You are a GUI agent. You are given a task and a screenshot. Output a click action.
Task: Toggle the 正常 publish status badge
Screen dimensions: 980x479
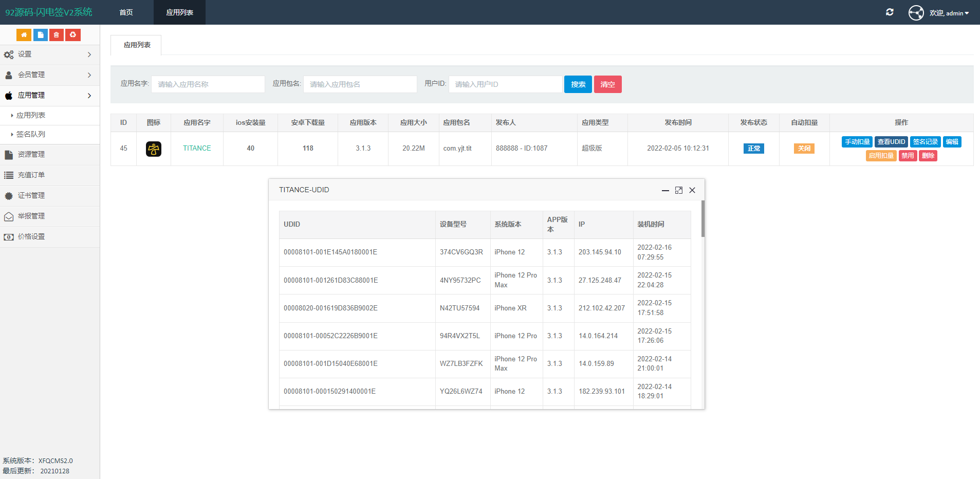click(753, 149)
